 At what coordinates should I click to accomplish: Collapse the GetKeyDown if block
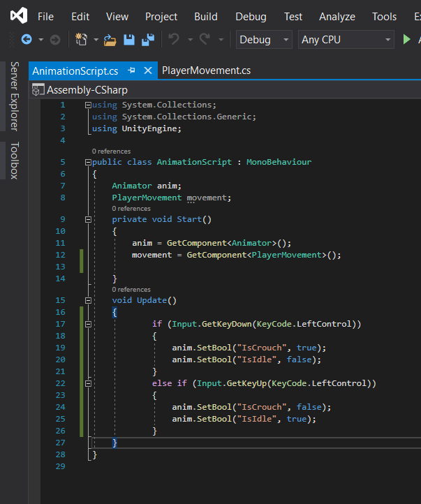pyautogui.click(x=88, y=325)
